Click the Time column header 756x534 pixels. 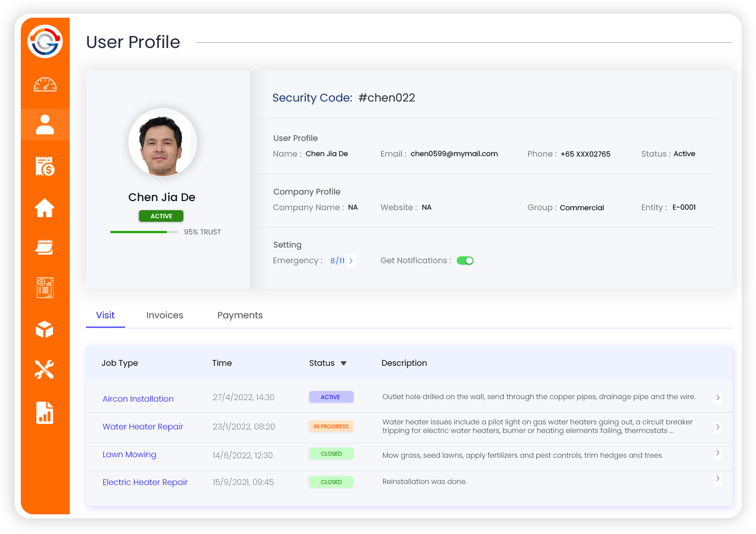click(x=222, y=363)
